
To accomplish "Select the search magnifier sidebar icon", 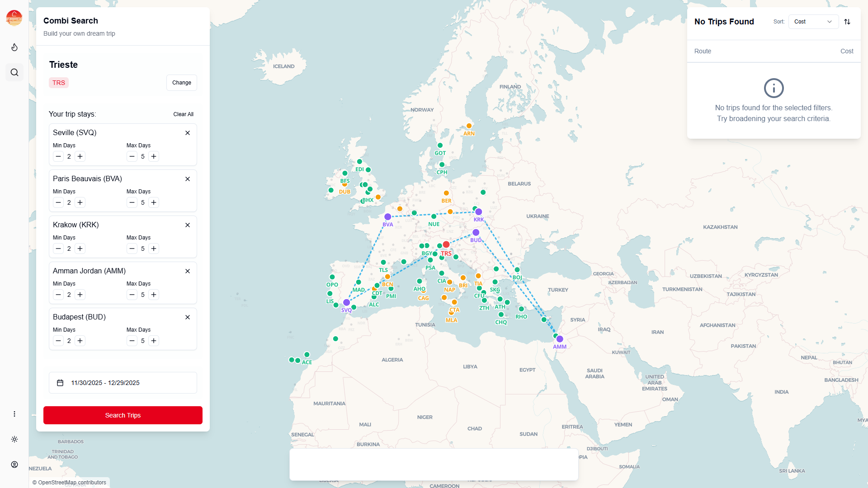I will (x=14, y=72).
